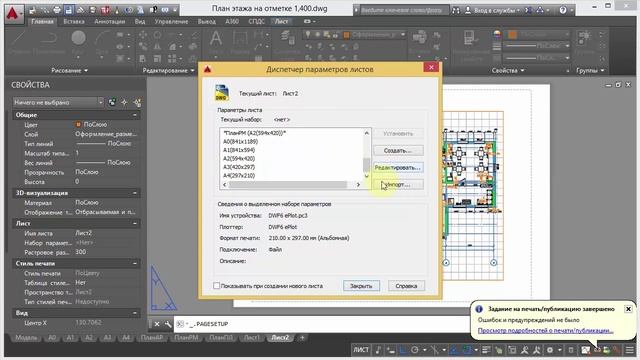Close the command line with X icon
This screenshot has height=360, width=640.
tap(157, 324)
